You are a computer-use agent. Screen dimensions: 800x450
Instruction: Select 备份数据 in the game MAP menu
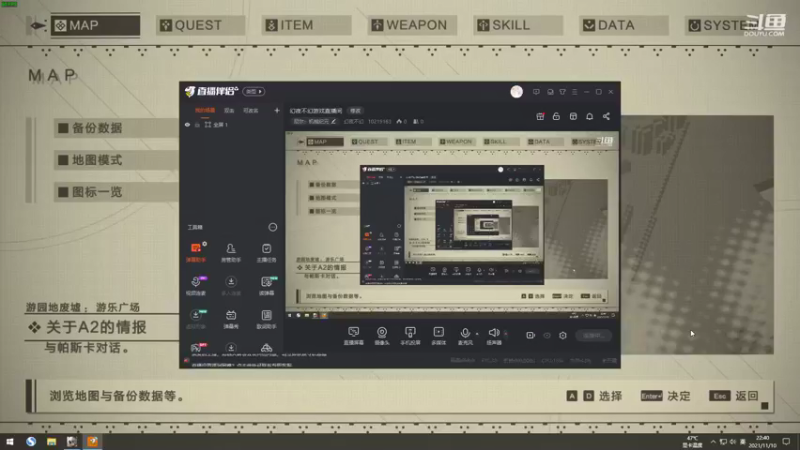116,128
